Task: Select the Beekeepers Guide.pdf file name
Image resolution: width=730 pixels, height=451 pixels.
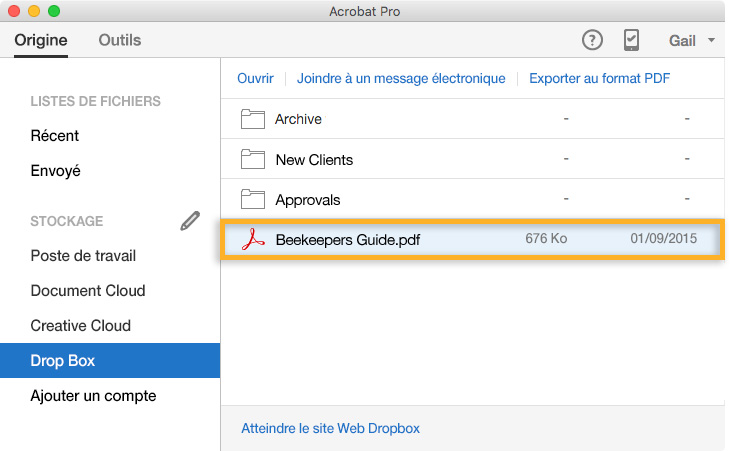Action: [348, 240]
